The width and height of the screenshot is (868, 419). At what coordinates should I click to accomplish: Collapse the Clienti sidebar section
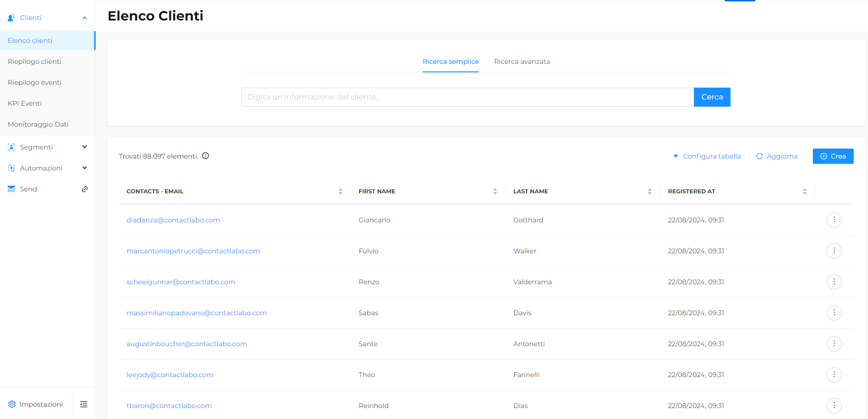(x=85, y=18)
